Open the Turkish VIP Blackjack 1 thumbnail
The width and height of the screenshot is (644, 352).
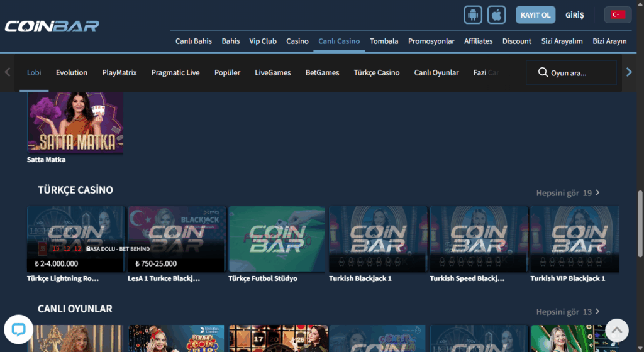coord(575,239)
